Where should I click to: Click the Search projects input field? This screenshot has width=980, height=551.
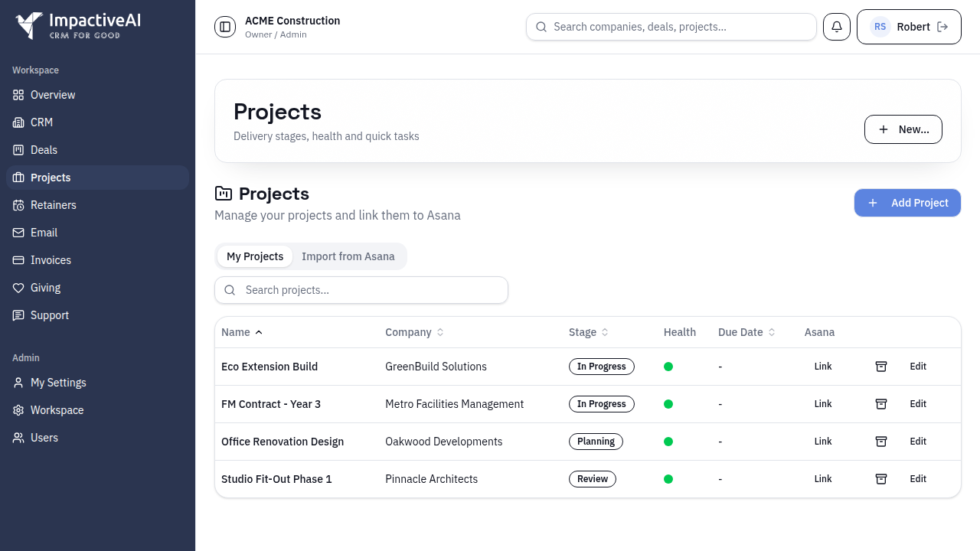pyautogui.click(x=361, y=290)
